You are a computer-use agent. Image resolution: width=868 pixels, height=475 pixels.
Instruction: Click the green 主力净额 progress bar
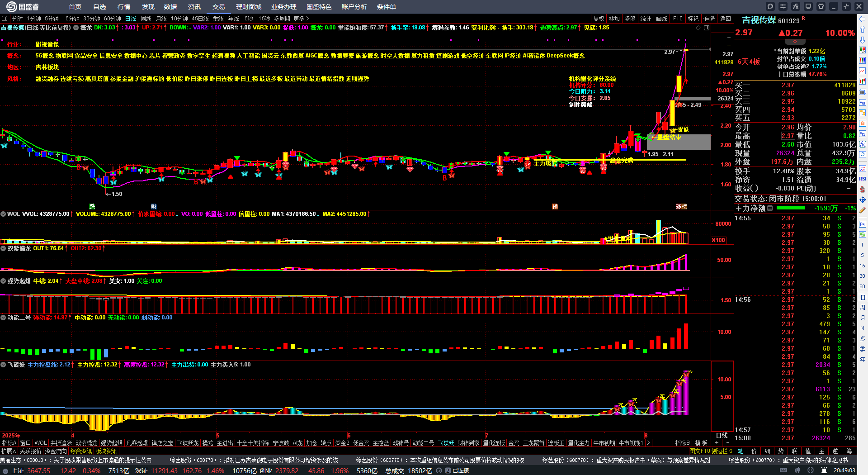click(790, 208)
